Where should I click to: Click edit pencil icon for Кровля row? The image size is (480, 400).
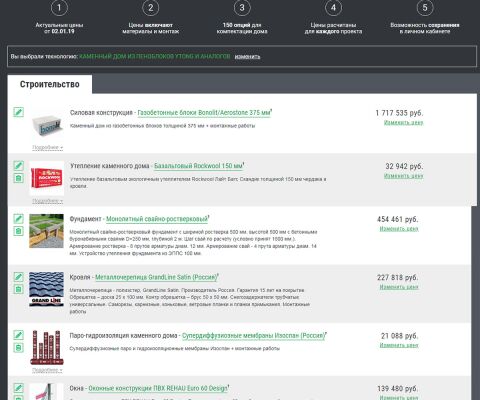pos(18,277)
